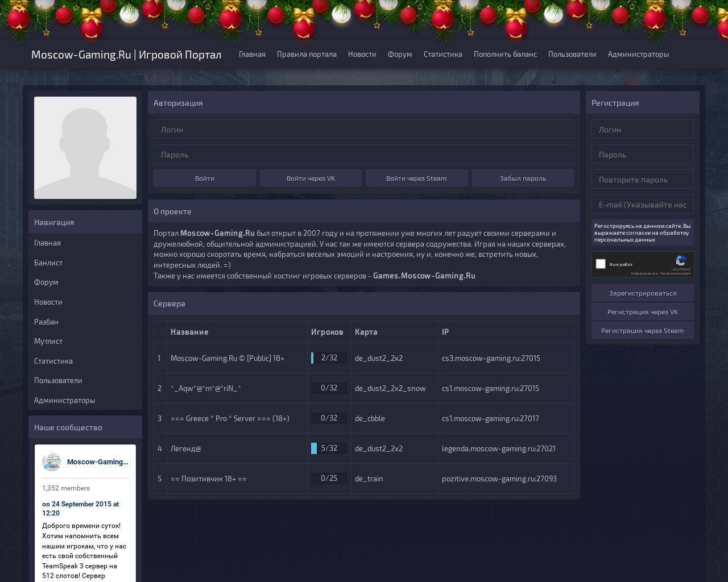Click the Moscow-Gaming.Ru site title
This screenshot has height=582, width=728.
click(x=126, y=55)
